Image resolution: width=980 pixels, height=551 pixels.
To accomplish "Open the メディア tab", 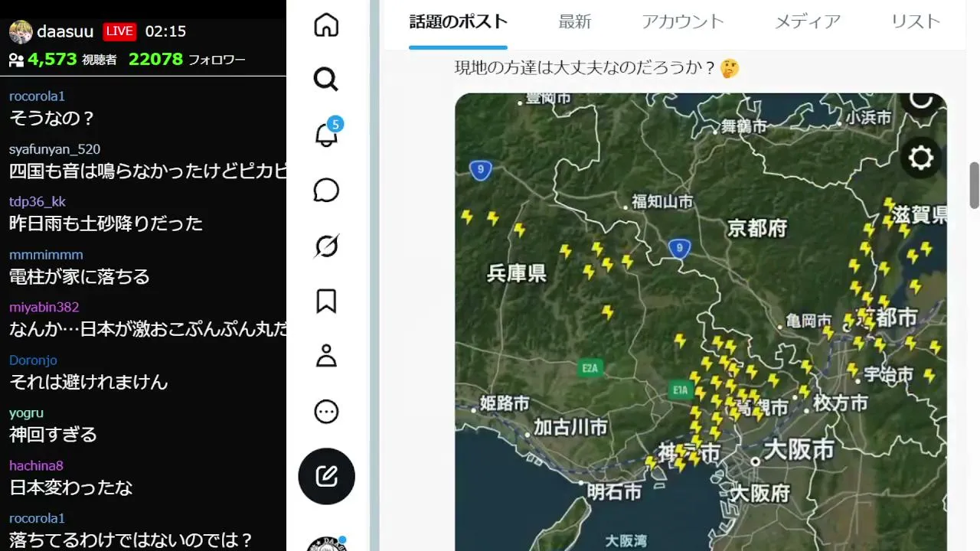I will [x=808, y=21].
